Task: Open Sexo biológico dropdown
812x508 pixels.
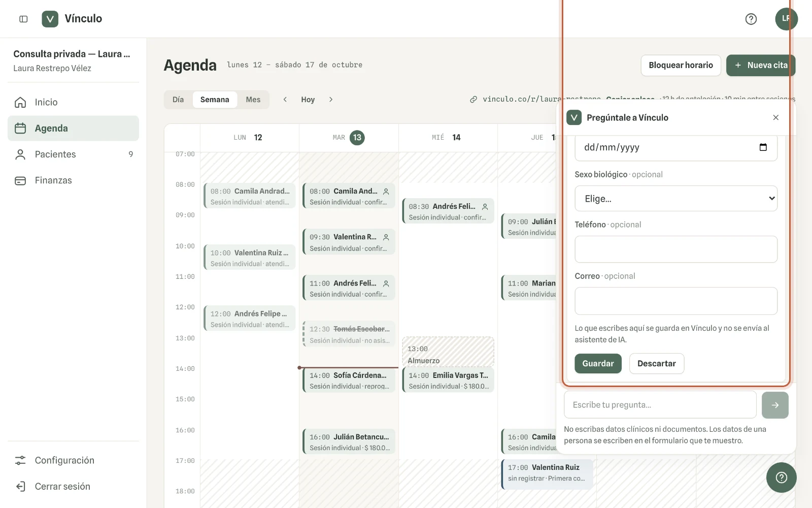Action: (x=676, y=199)
